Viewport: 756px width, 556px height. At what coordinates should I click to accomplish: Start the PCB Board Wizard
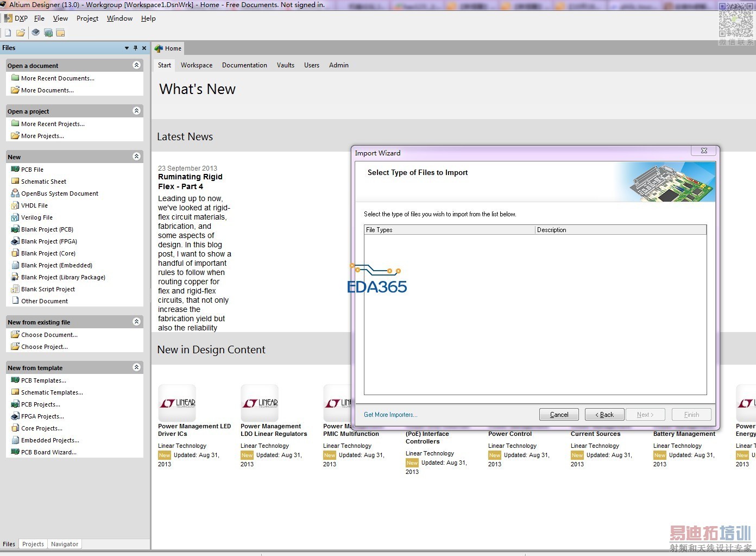pyautogui.click(x=48, y=452)
